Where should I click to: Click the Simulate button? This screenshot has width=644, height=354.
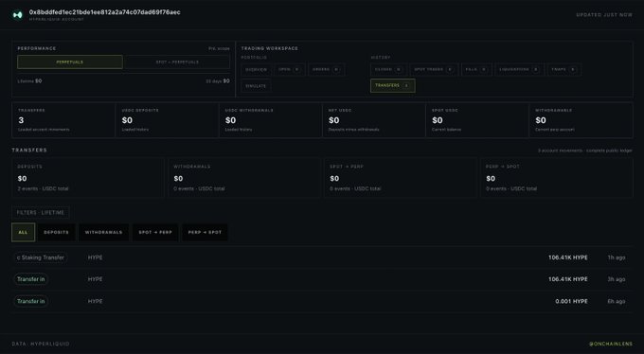(256, 86)
